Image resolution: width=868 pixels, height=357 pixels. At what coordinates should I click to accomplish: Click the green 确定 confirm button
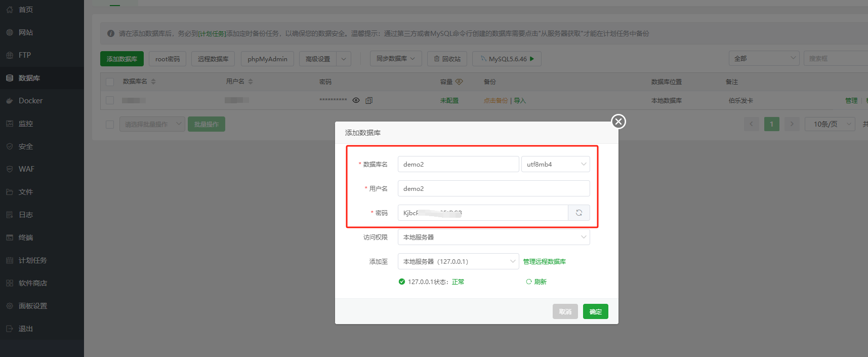pos(595,311)
